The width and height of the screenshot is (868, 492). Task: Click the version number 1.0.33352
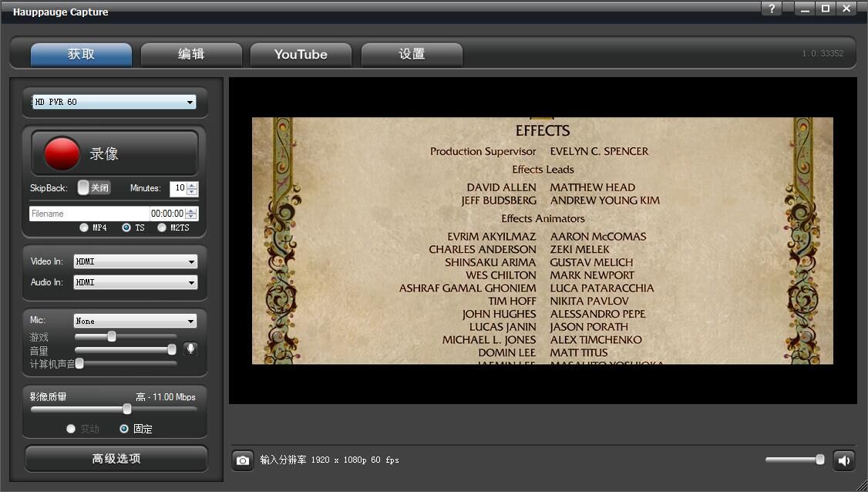823,53
